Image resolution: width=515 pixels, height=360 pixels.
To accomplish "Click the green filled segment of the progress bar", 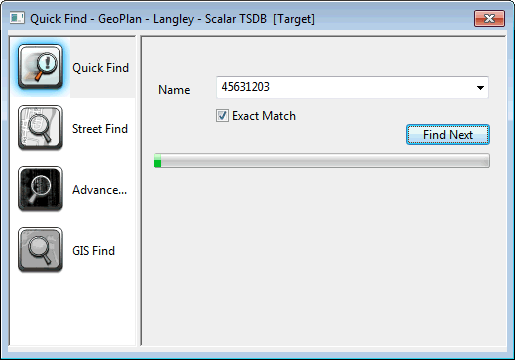I will (x=158, y=161).
